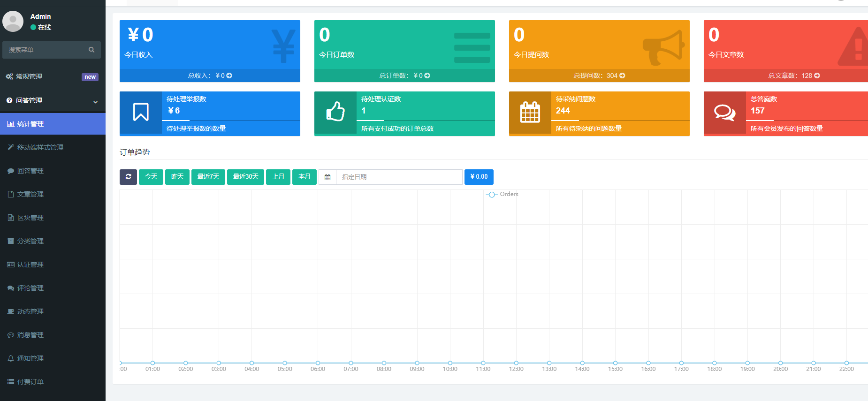The image size is (868, 401).
Task: Click the calendar icon beside date field
Action: [327, 177]
